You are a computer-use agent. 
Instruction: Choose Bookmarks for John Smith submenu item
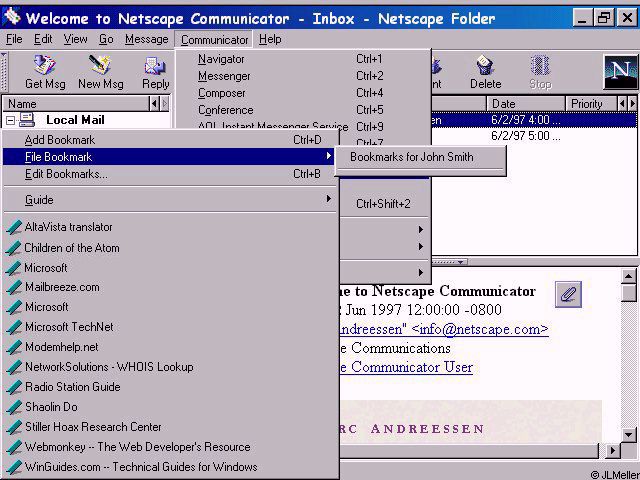(420, 157)
